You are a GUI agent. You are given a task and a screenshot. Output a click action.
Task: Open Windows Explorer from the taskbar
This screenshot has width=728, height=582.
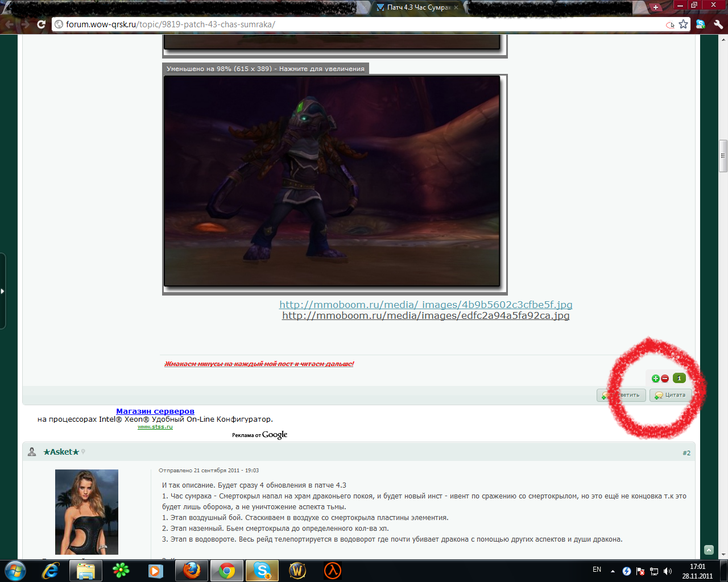pos(86,571)
